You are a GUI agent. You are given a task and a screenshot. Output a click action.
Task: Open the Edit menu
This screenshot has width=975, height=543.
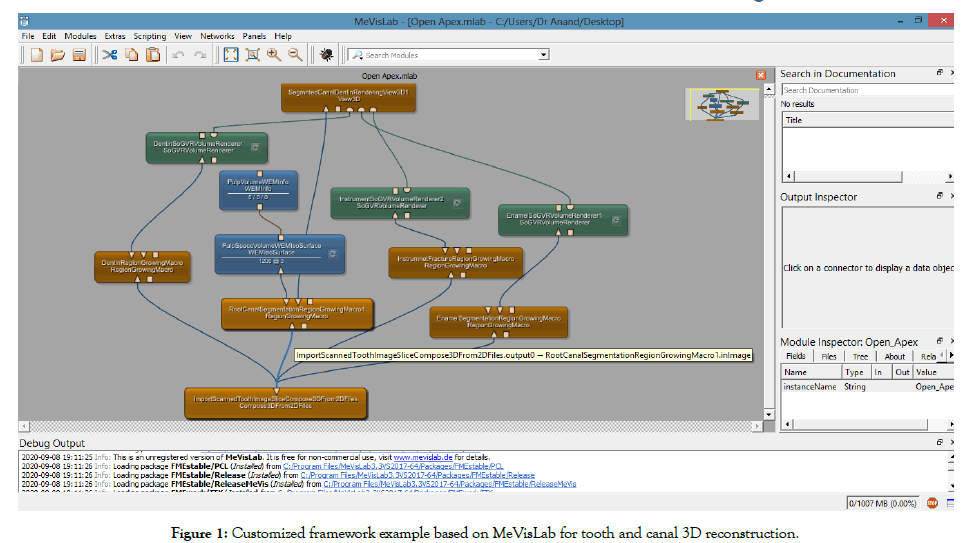tap(49, 36)
